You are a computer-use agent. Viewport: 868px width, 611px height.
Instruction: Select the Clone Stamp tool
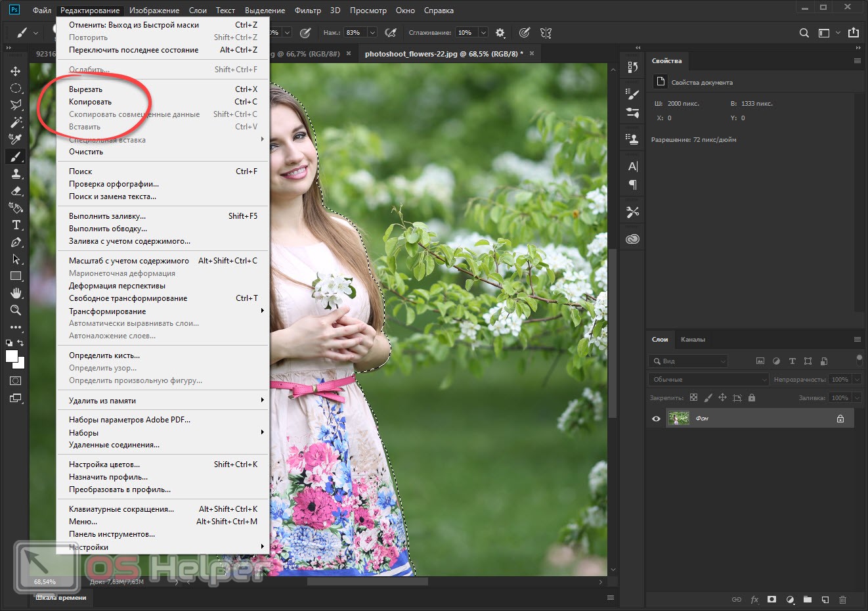(x=16, y=173)
